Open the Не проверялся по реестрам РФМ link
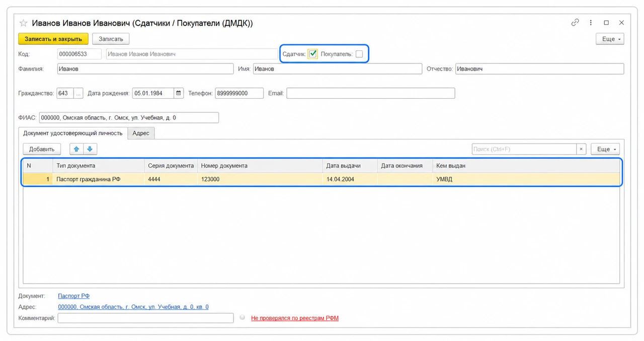The image size is (644, 341). tap(295, 318)
